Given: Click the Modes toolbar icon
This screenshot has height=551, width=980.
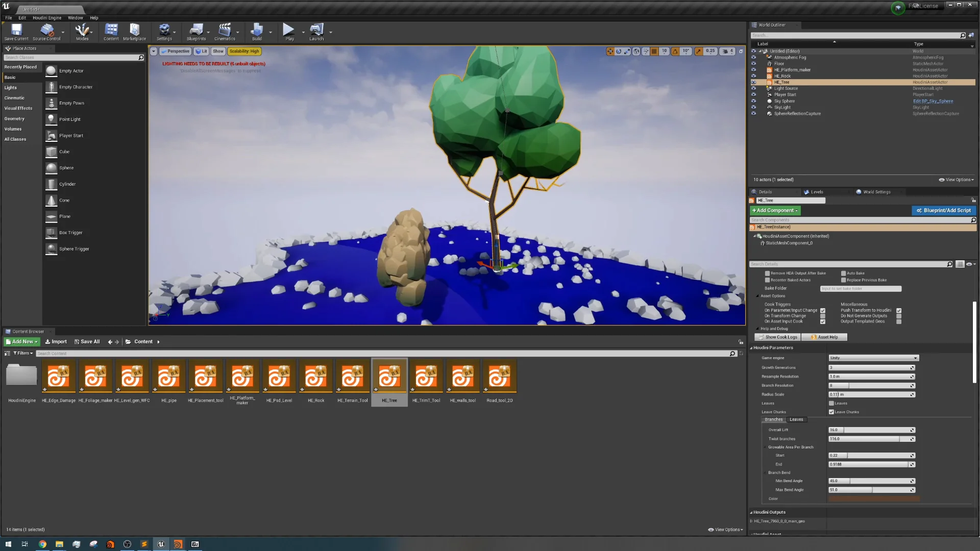Looking at the screenshot, I should coord(82,32).
